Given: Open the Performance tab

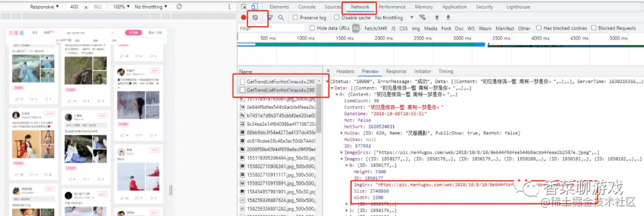Looking at the screenshot, I should click(x=392, y=7).
